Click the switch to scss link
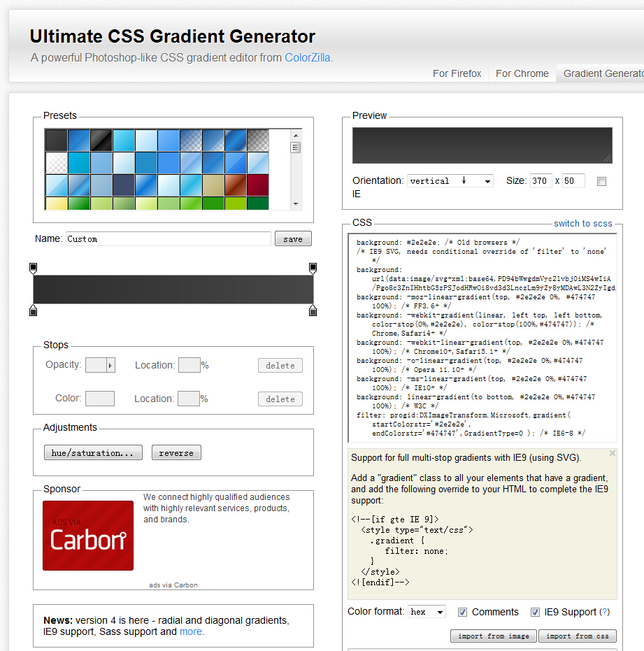Screen dimensions: 644x651 (x=583, y=223)
